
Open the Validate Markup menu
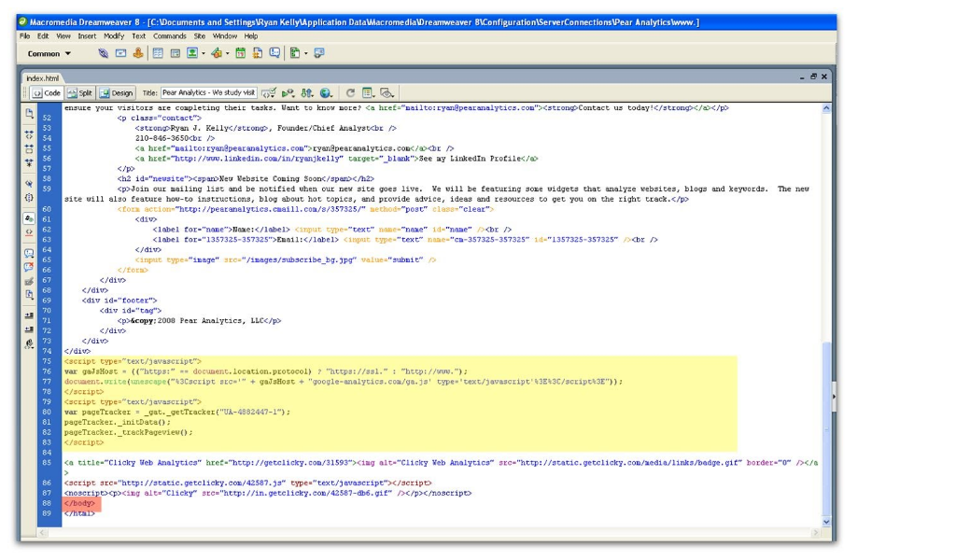[x=288, y=93]
